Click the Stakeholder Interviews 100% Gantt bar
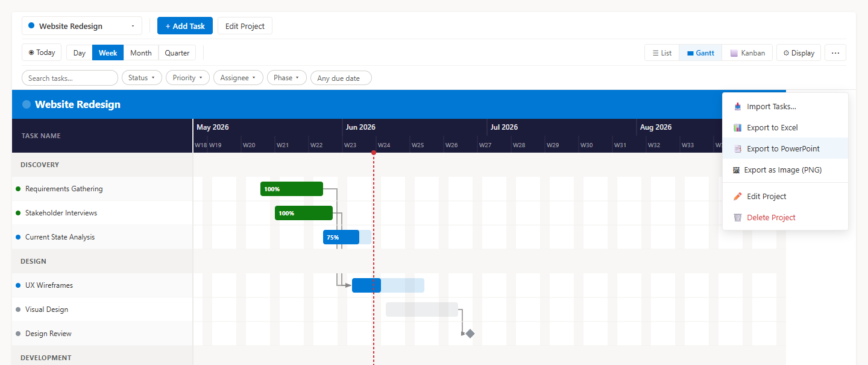Viewport: 868px width, 365px height. point(304,213)
